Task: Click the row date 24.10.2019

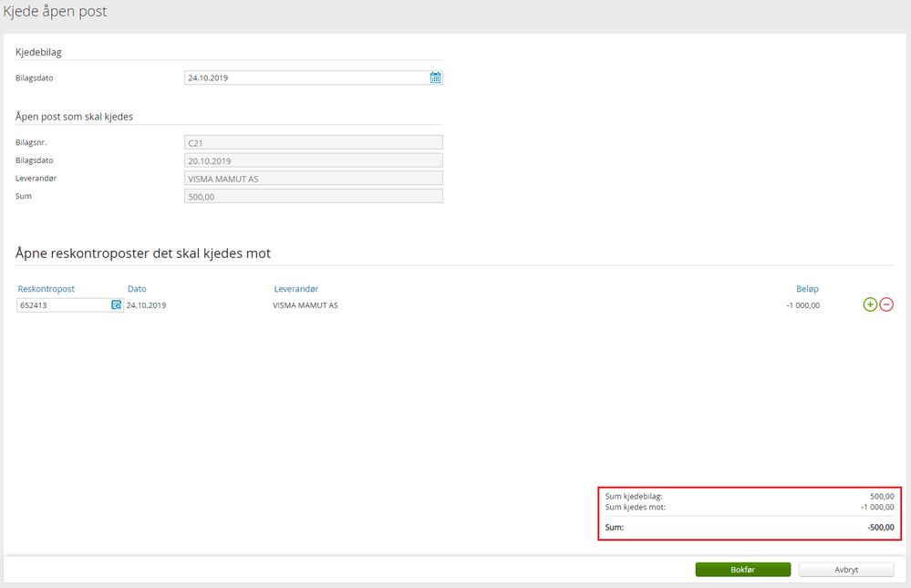Action: pyautogui.click(x=147, y=305)
